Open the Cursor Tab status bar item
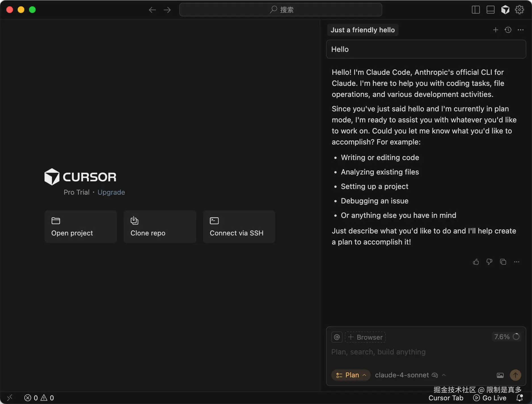 coord(446,398)
